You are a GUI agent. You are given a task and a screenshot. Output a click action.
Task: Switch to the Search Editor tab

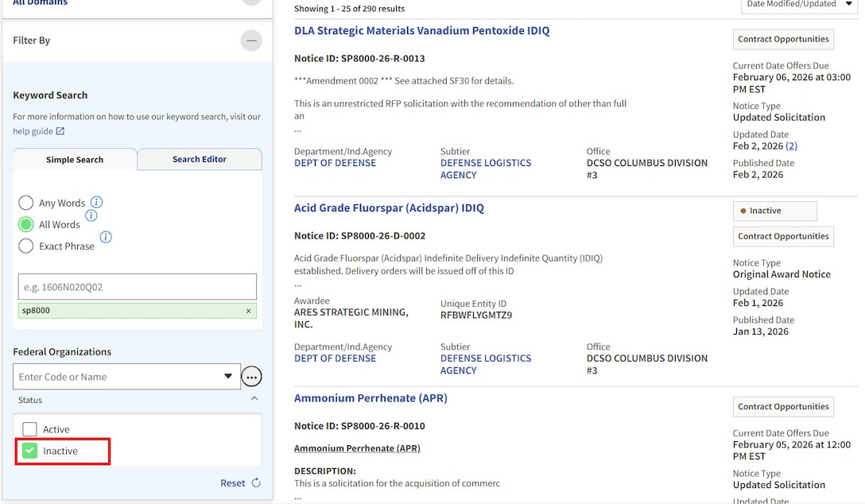point(199,159)
